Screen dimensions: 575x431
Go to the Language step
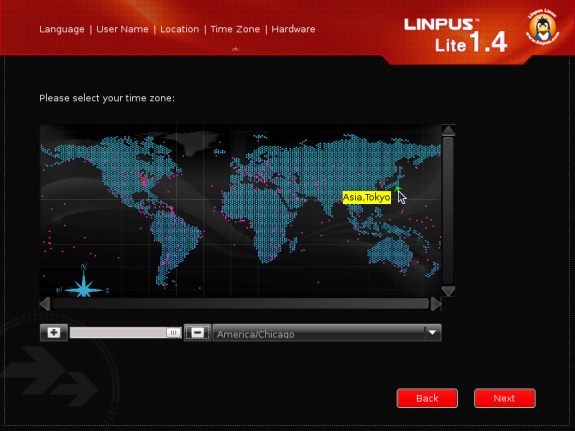(62, 29)
